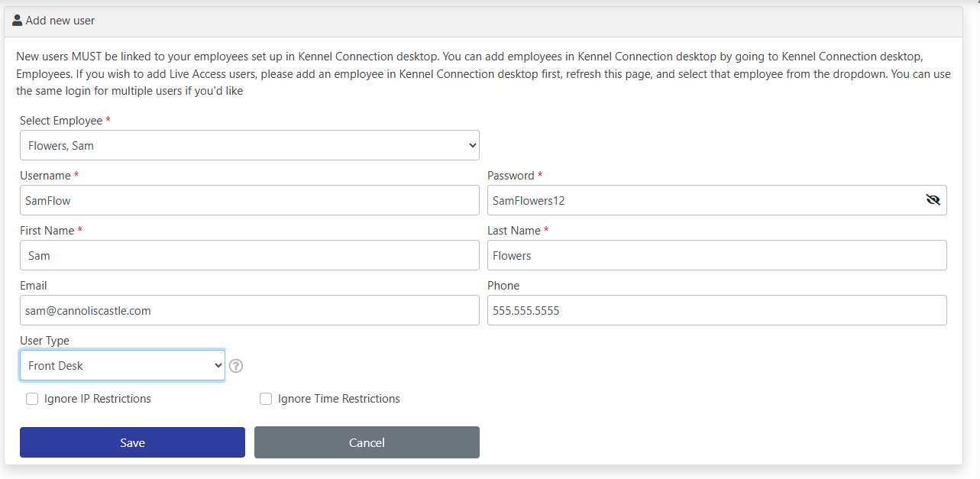Click the 'Add new user' panel title
This screenshot has height=479, width=980.
click(60, 21)
